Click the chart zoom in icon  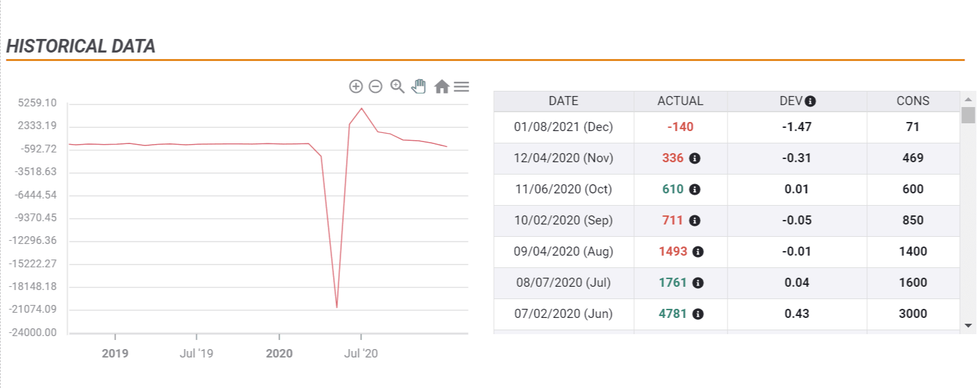point(356,86)
